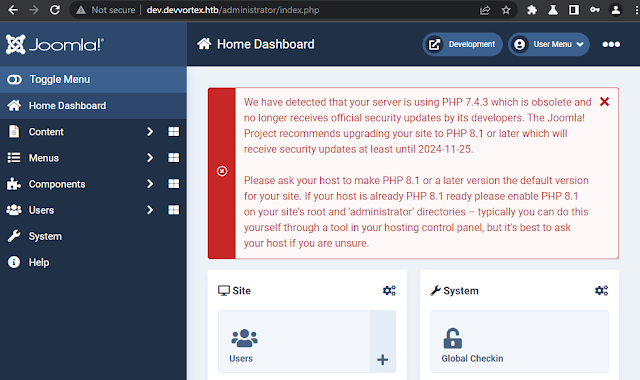The image size is (640, 380).
Task: Open the Users card in Site panel
Action: (x=294, y=342)
